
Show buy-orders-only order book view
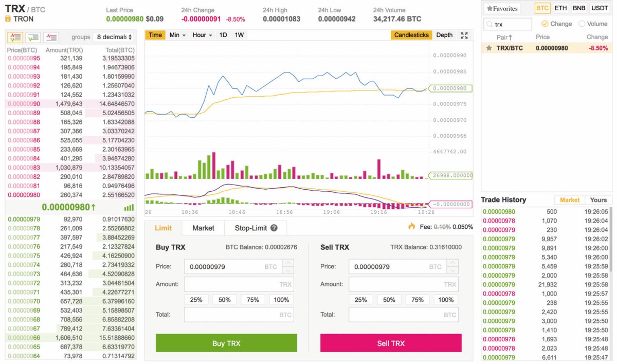[33, 37]
